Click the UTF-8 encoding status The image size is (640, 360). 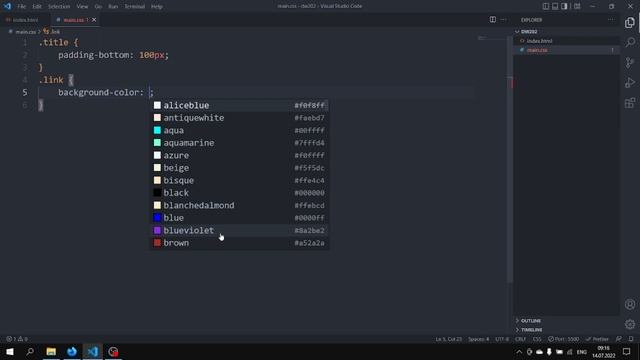[x=502, y=339]
